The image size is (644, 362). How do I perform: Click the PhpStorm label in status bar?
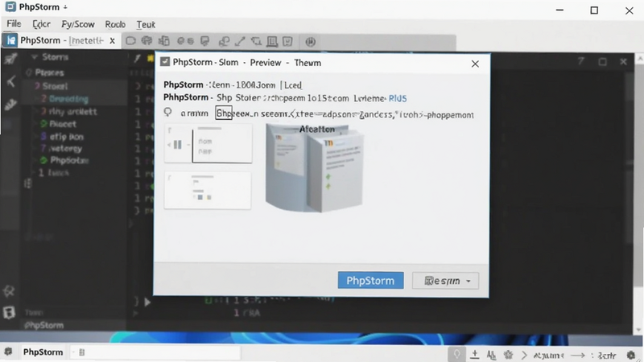[43, 352]
